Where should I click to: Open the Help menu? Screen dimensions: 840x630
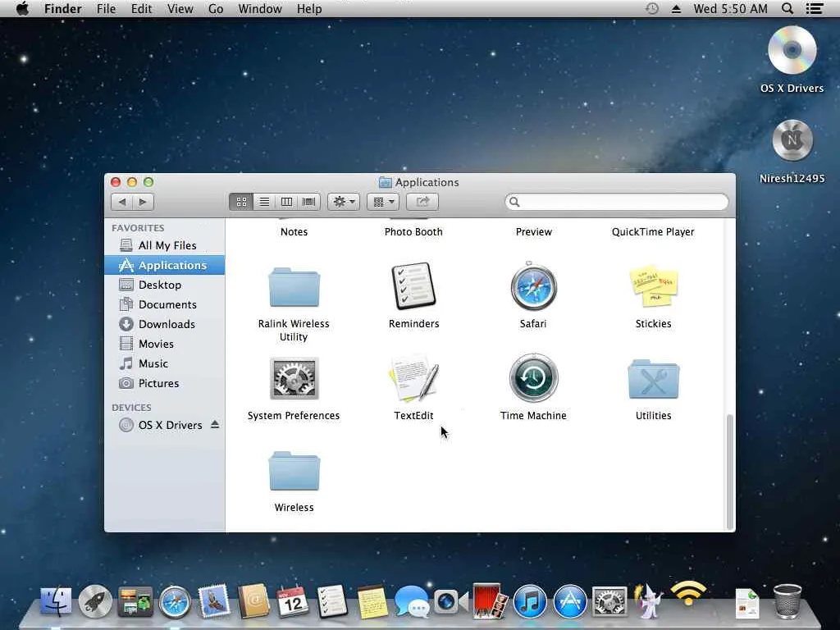(x=309, y=8)
